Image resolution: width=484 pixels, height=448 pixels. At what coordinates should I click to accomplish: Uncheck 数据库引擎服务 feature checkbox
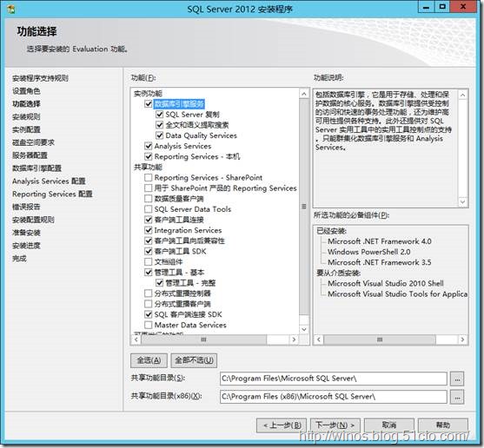pos(149,103)
